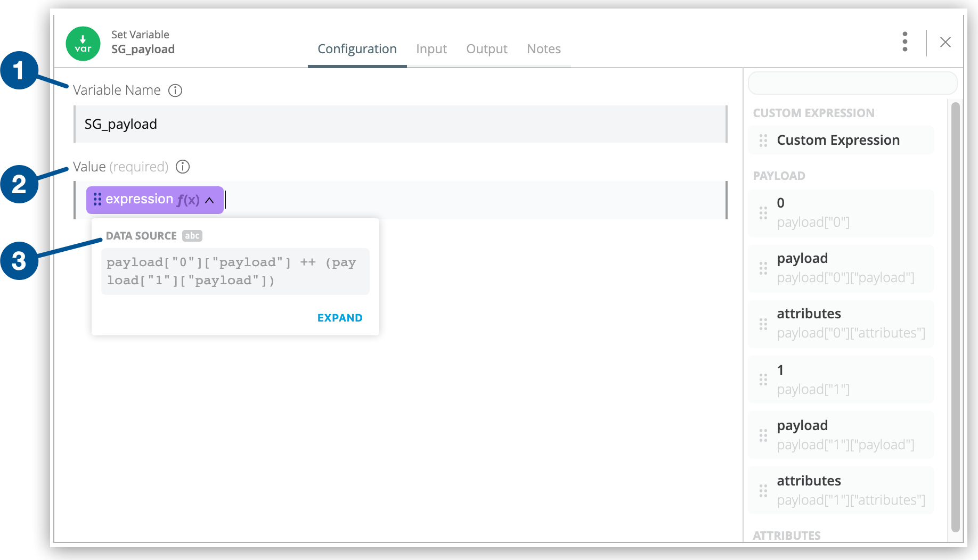Collapse the expression pill chevron
This screenshot has width=978, height=560.
tap(210, 200)
